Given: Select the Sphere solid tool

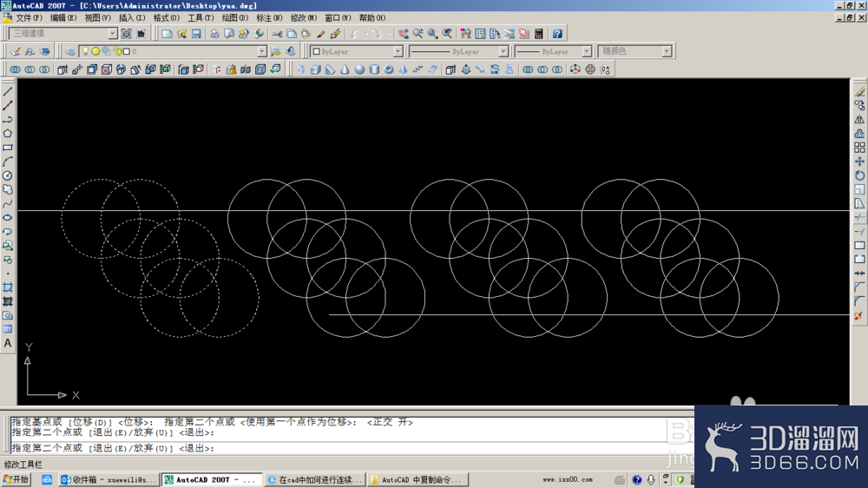Looking at the screenshot, I should [x=360, y=69].
